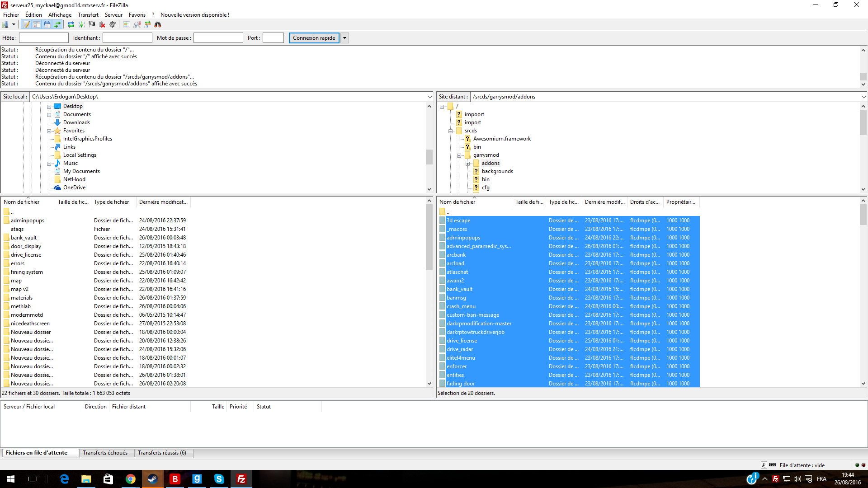The image size is (868, 488).
Task: Expand the srcds folder in remote tree
Action: click(451, 130)
